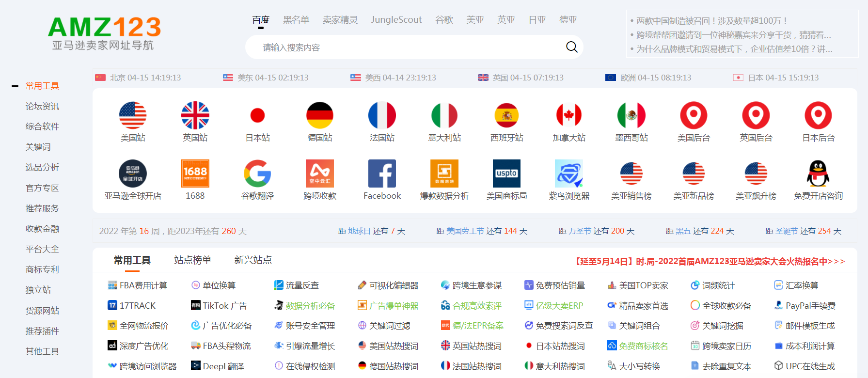Open the 收款金融 sidebar category
This screenshot has width=868, height=378.
42,229
